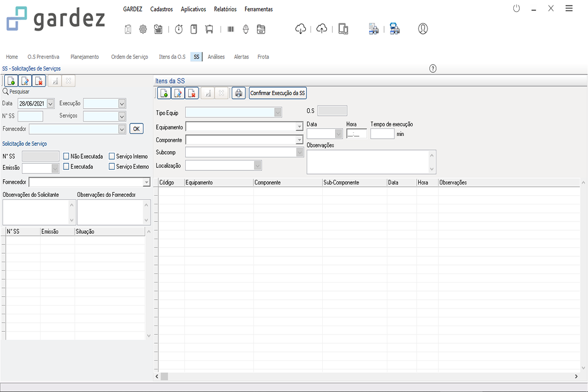
Task: Expand the Execução dropdown
Action: tap(122, 103)
